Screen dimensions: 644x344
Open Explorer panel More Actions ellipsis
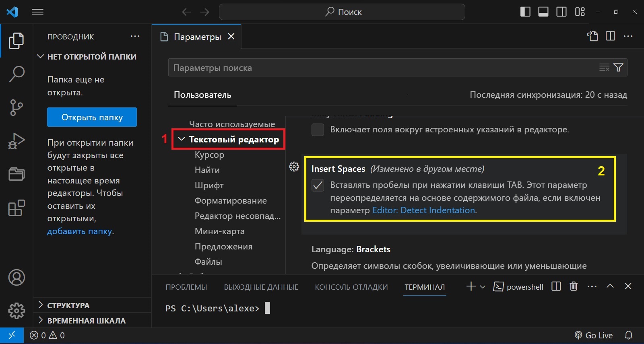(135, 36)
